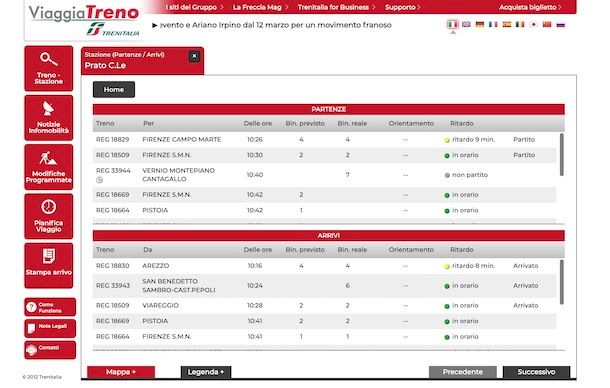610x388 pixels.
Task: Click grey status dot for REG 33944
Action: pyautogui.click(x=447, y=176)
